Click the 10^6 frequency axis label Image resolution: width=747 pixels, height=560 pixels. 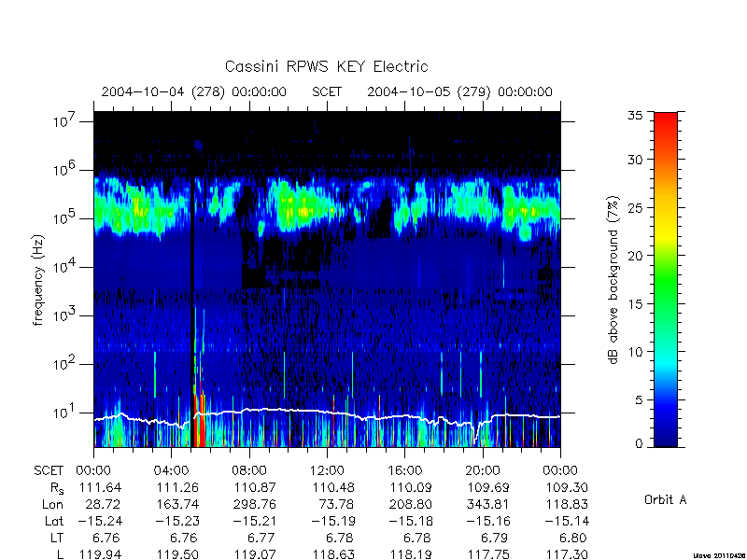[63, 169]
